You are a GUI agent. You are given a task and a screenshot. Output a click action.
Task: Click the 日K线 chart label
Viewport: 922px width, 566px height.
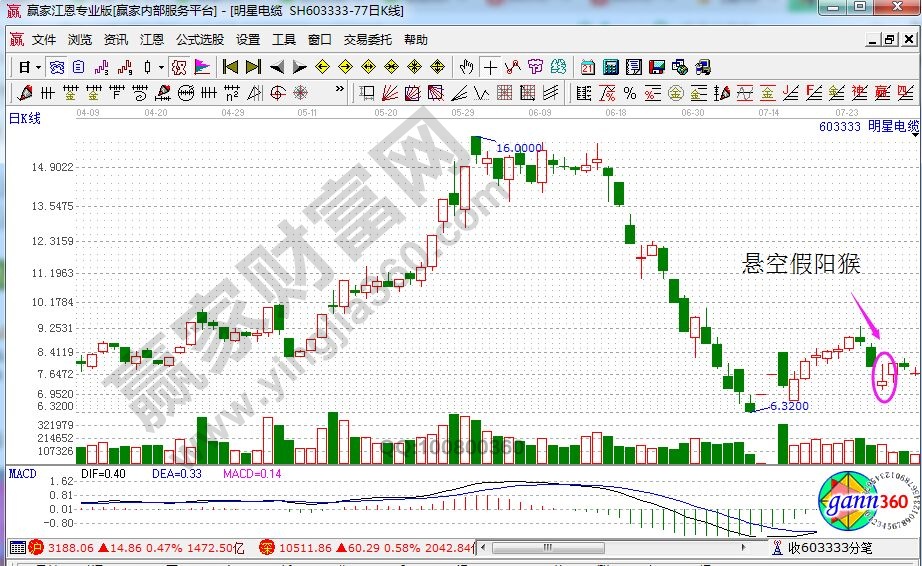pos(25,119)
